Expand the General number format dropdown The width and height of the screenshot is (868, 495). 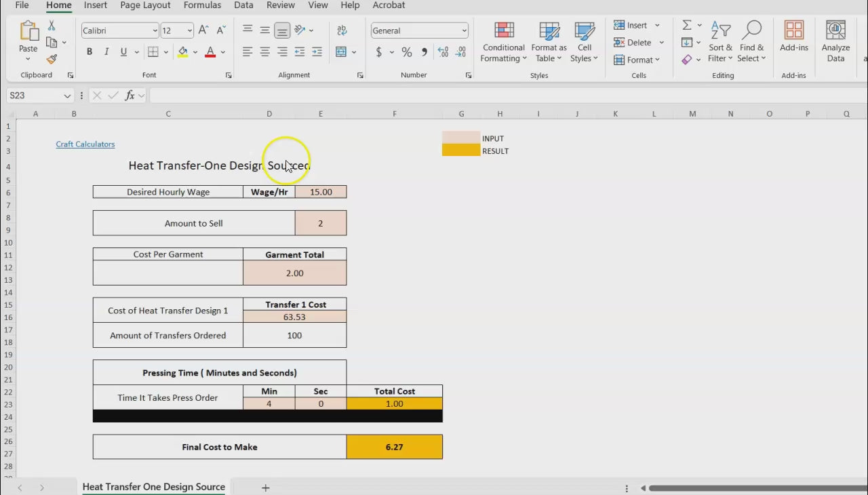pyautogui.click(x=464, y=31)
